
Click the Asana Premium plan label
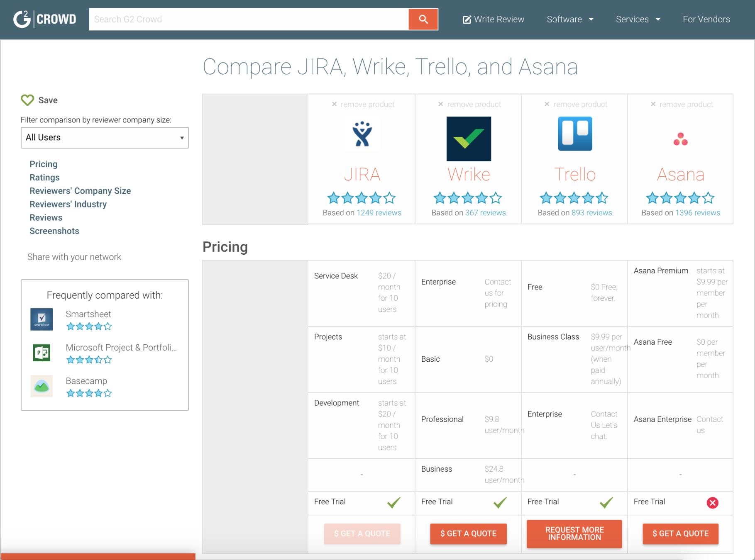[661, 271]
